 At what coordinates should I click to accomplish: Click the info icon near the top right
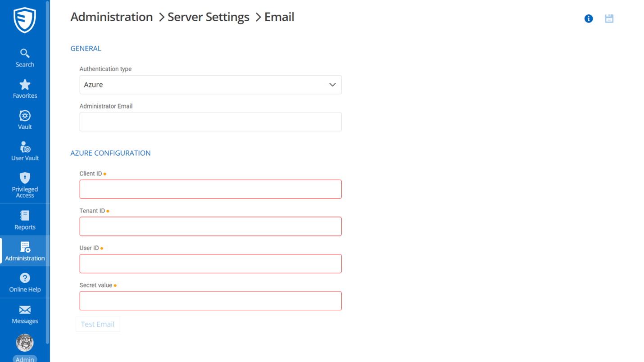(589, 18)
